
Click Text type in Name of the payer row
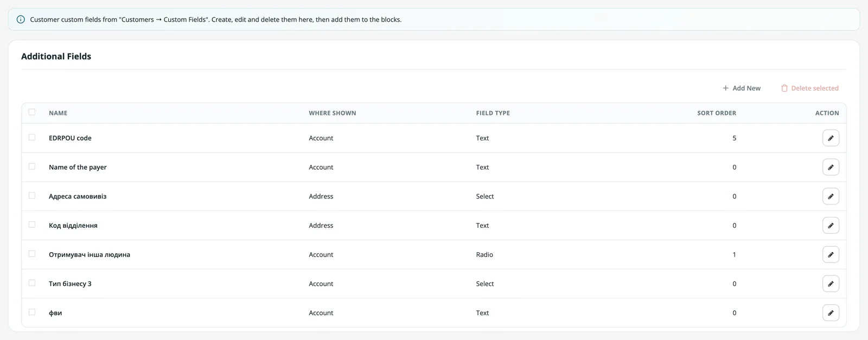pyautogui.click(x=482, y=168)
